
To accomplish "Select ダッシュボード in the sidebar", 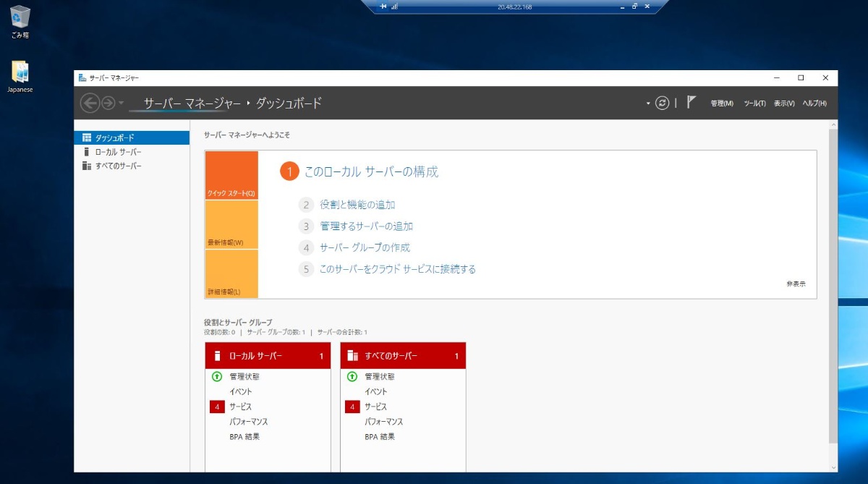I will point(132,137).
